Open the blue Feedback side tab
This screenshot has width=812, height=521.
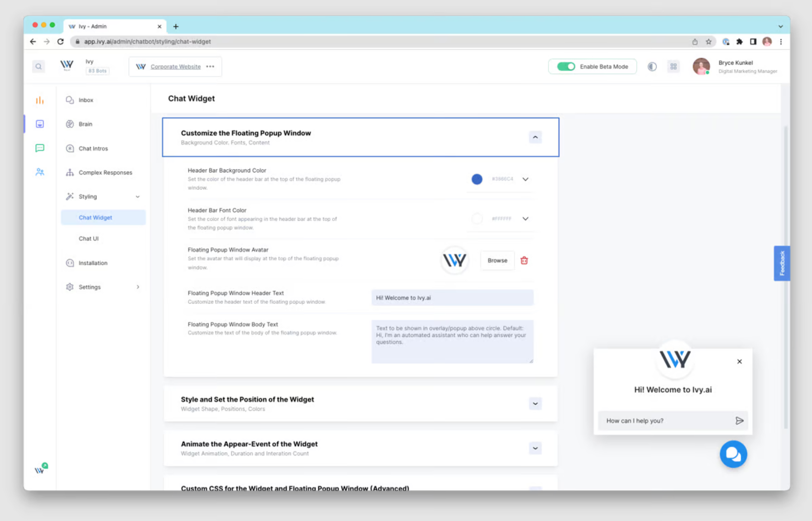click(x=782, y=263)
